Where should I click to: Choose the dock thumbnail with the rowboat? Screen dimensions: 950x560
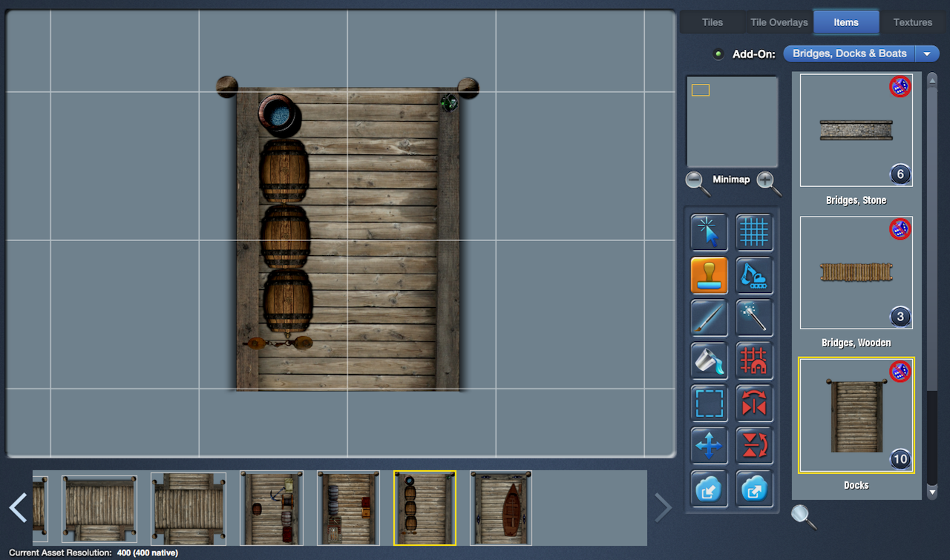pyautogui.click(x=501, y=508)
